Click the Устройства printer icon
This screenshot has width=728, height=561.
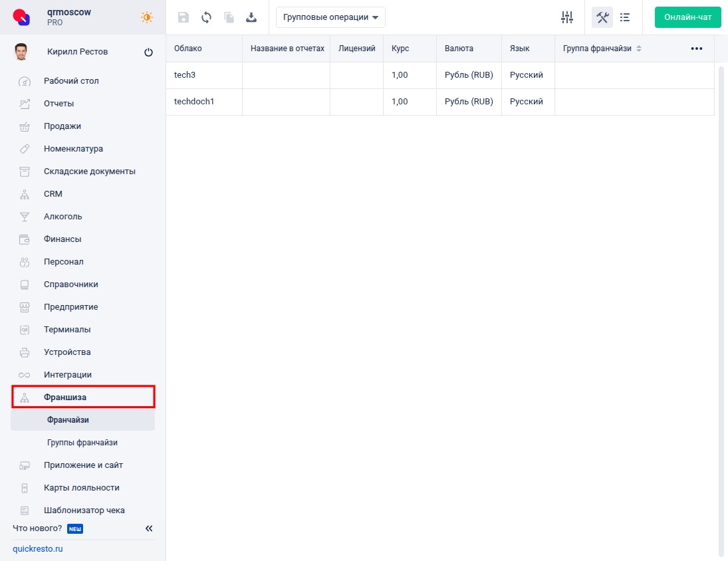point(25,352)
